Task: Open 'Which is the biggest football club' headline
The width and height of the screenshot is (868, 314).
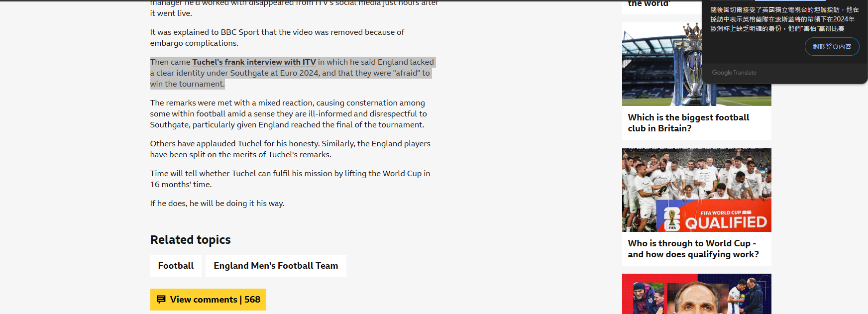Action: coord(688,123)
